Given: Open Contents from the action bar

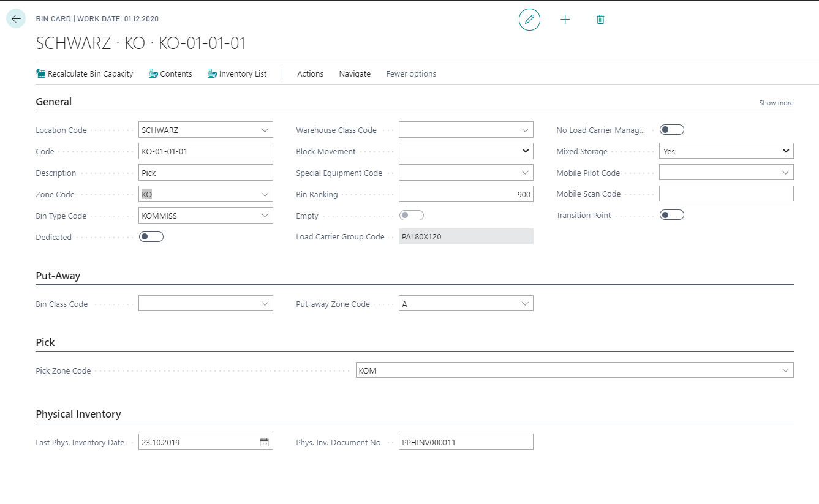Looking at the screenshot, I should [170, 73].
